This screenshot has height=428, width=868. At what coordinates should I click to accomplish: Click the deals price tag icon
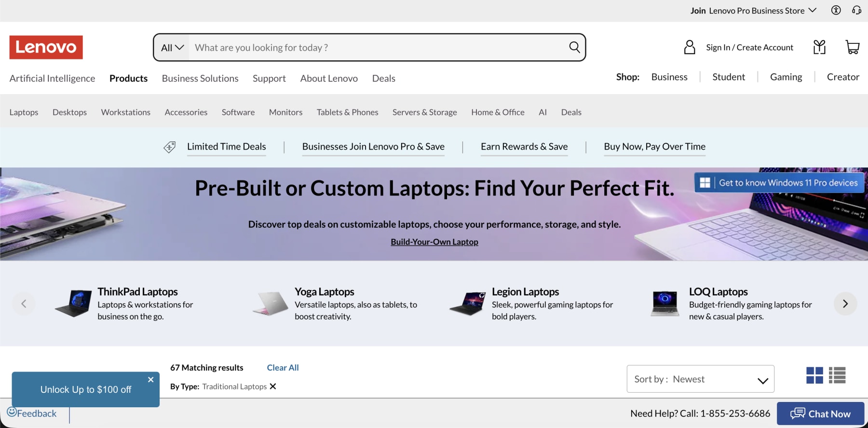pos(170,147)
